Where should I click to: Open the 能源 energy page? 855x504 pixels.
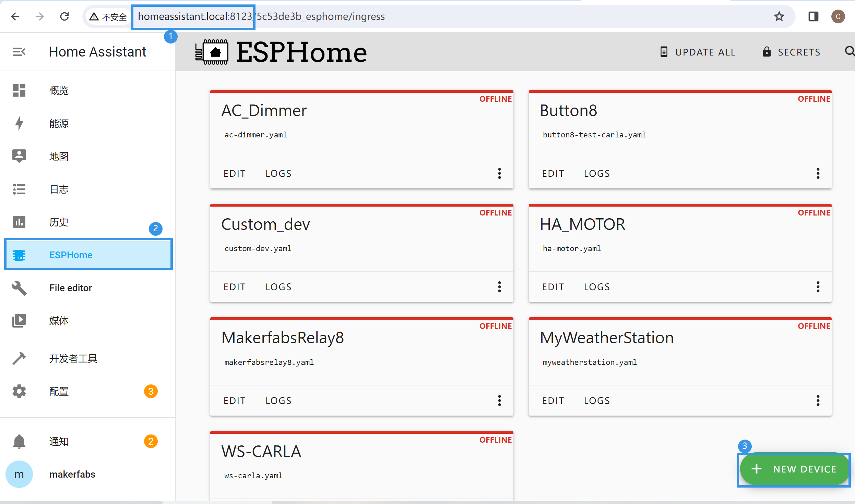click(x=87, y=123)
